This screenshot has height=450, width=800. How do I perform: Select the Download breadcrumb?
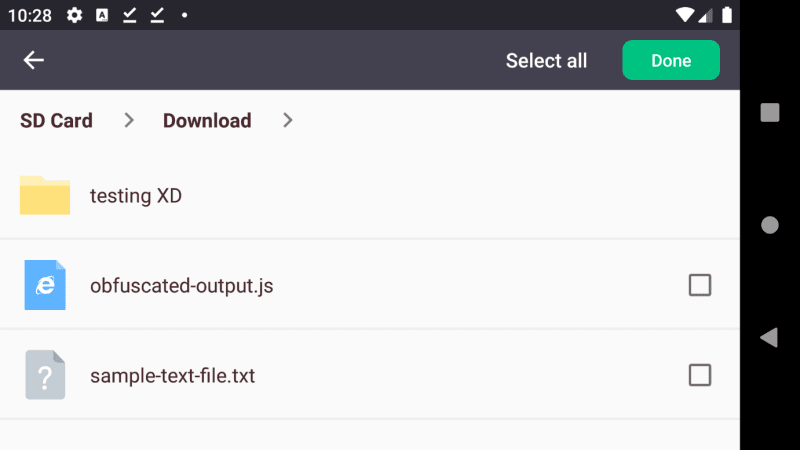click(207, 121)
